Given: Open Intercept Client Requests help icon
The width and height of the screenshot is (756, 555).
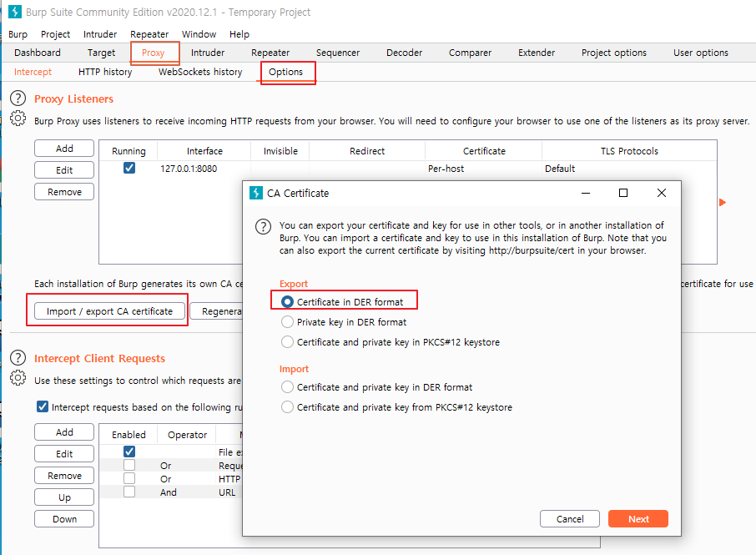Looking at the screenshot, I should click(18, 358).
